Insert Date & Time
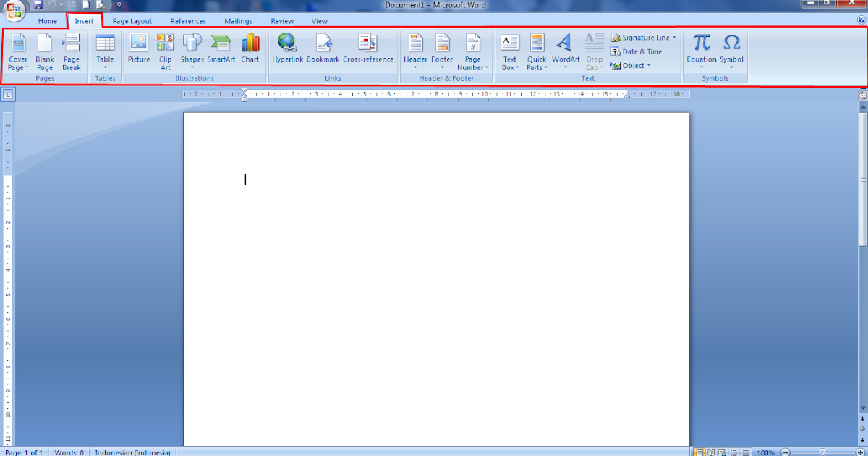868x456 pixels. click(x=637, y=51)
